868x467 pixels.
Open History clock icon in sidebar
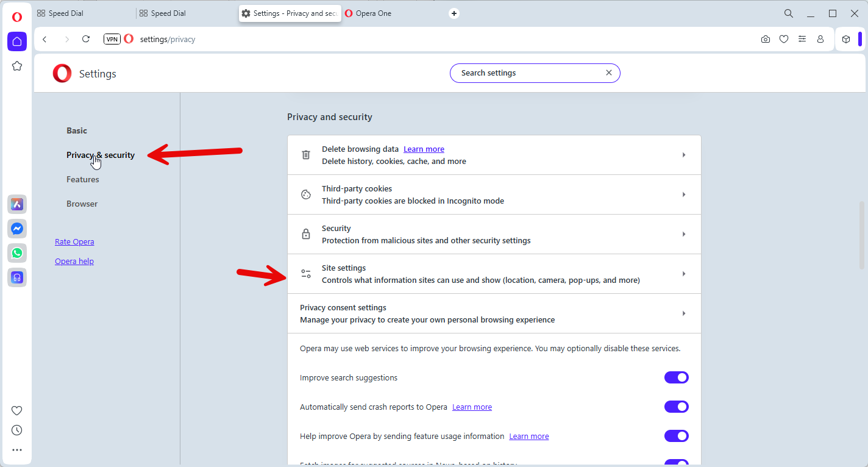tap(17, 430)
